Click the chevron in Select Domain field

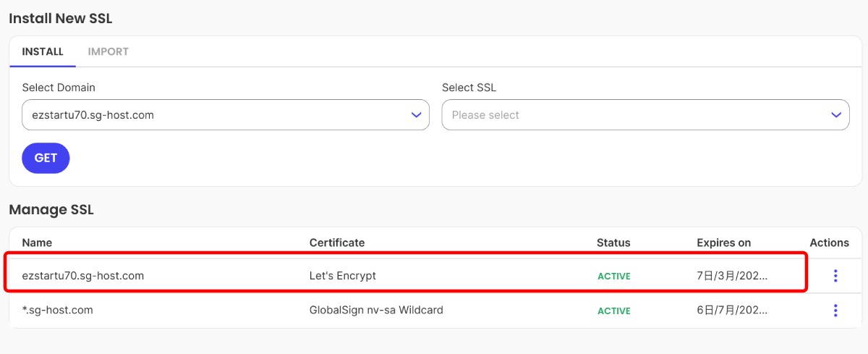[416, 115]
